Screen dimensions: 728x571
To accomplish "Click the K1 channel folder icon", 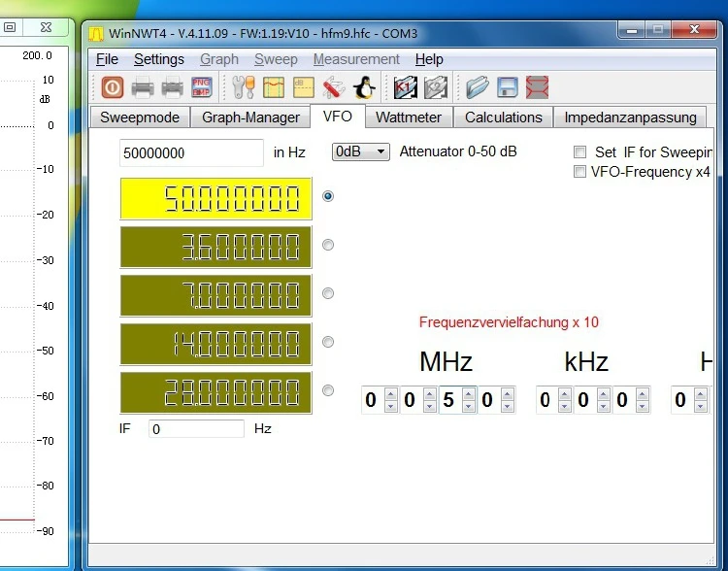I will pyautogui.click(x=406, y=87).
